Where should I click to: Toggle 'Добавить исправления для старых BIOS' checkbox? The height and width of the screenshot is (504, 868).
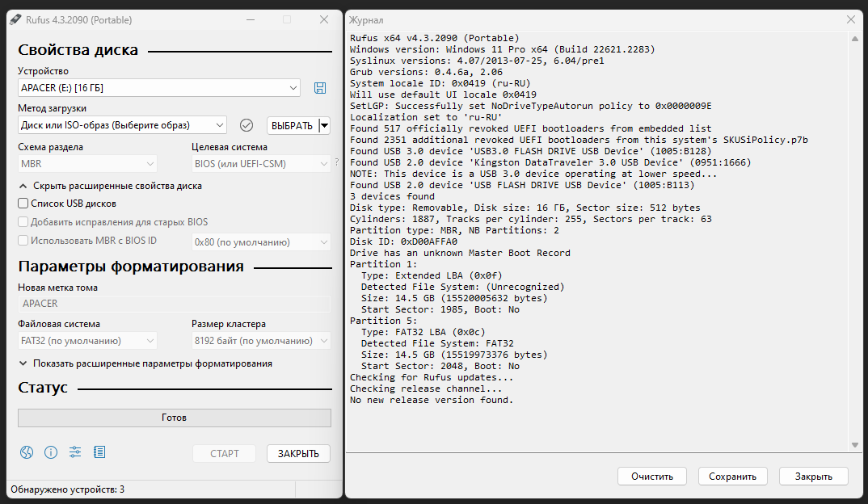[23, 222]
